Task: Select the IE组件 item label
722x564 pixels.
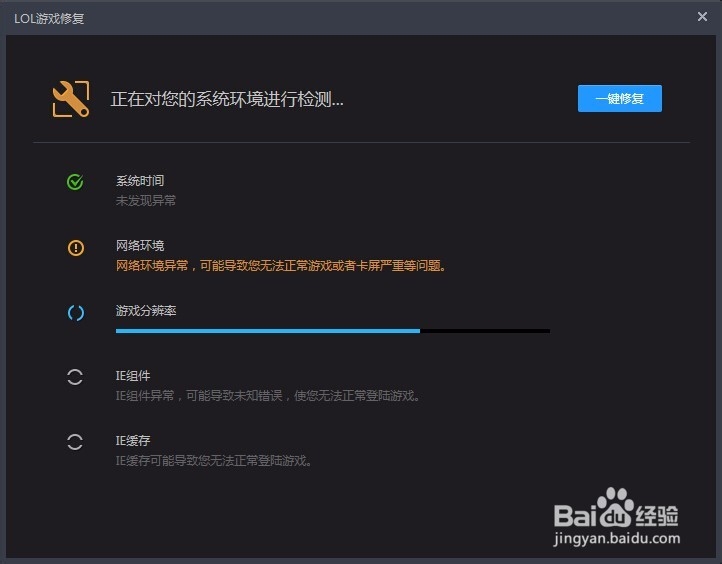Action: [133, 376]
